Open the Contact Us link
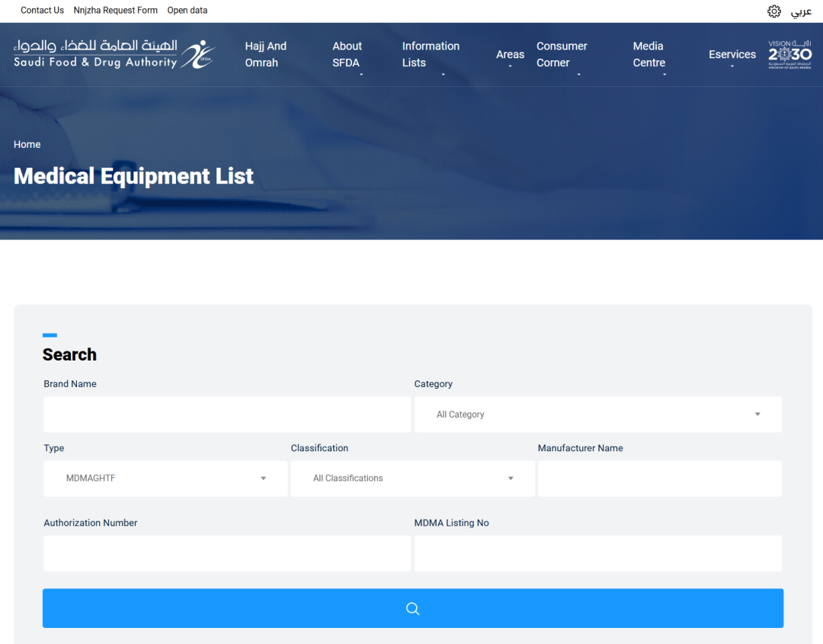This screenshot has height=644, width=823. (x=42, y=11)
